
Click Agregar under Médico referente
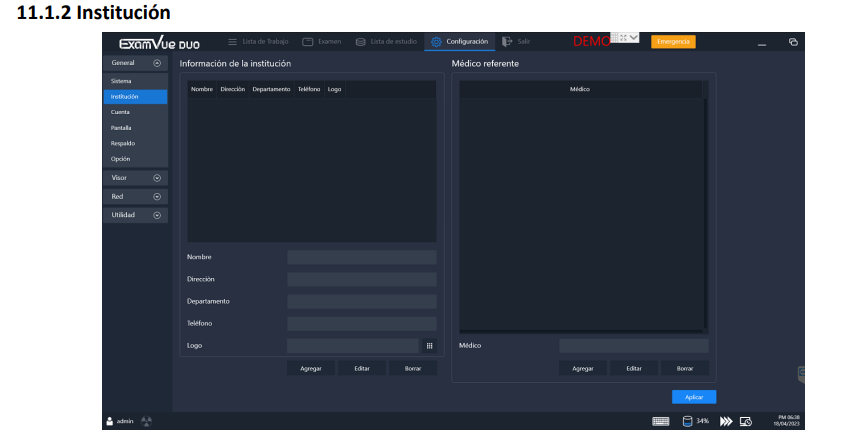[x=583, y=368]
